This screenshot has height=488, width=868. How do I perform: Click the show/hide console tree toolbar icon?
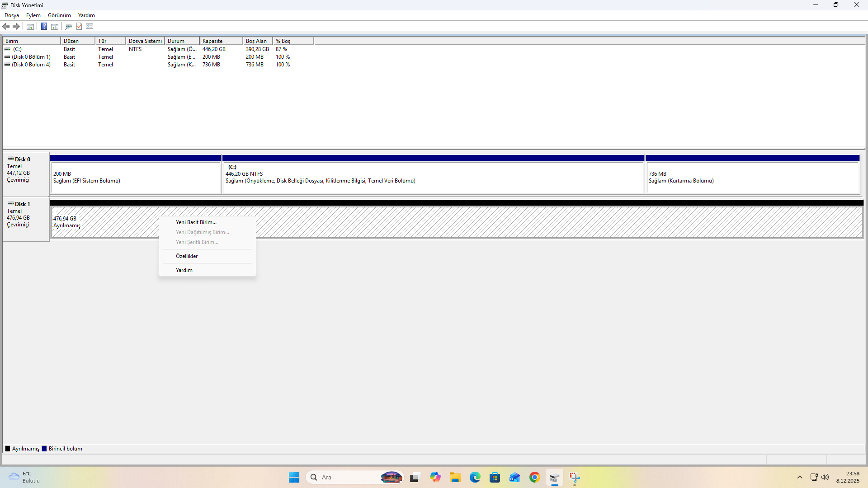click(x=30, y=26)
